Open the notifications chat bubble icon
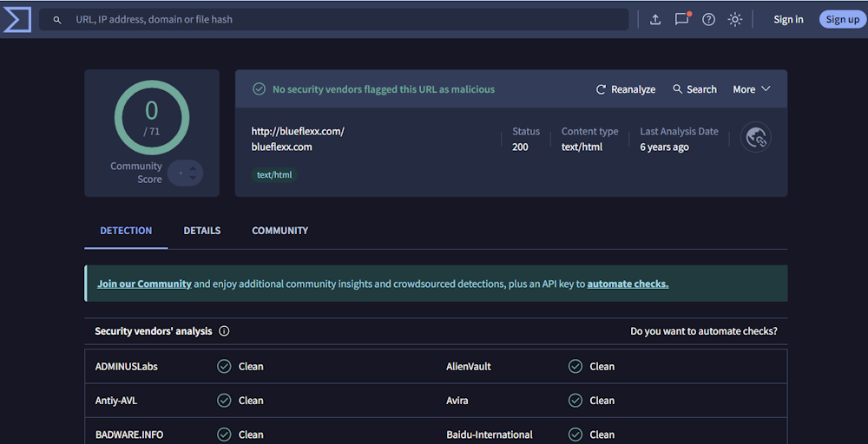 coord(682,19)
